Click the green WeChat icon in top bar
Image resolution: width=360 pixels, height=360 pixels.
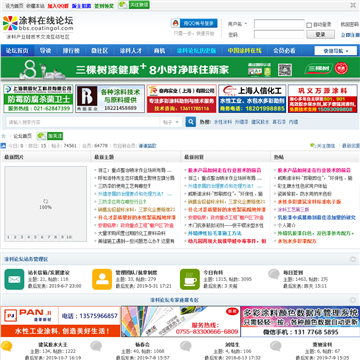(123, 5)
